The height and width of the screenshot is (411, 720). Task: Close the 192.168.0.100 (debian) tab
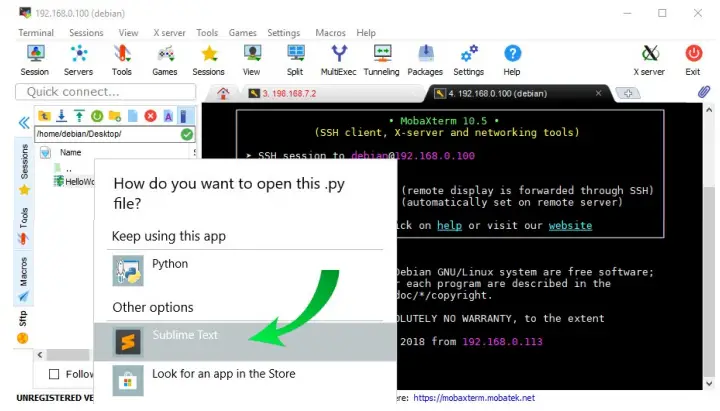pos(598,93)
